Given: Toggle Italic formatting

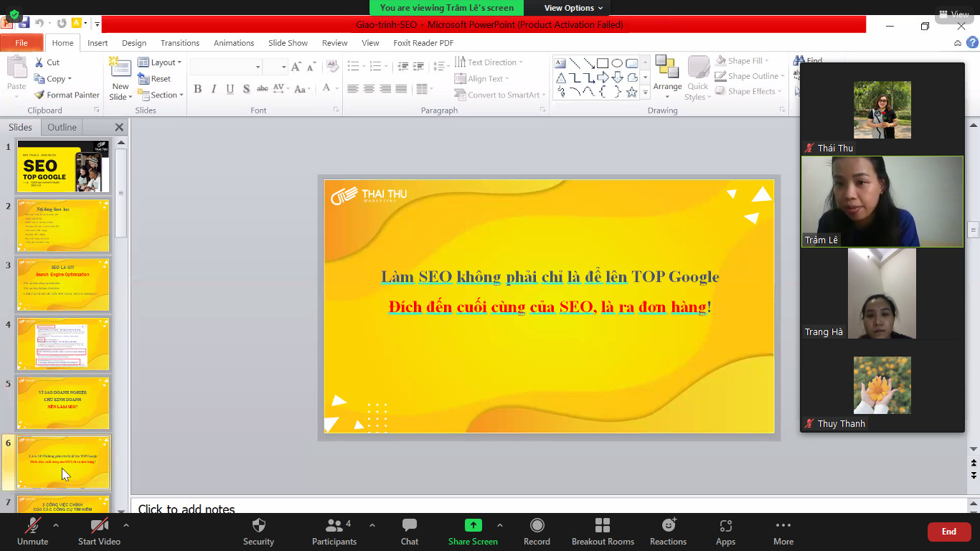Looking at the screenshot, I should click(x=214, y=89).
